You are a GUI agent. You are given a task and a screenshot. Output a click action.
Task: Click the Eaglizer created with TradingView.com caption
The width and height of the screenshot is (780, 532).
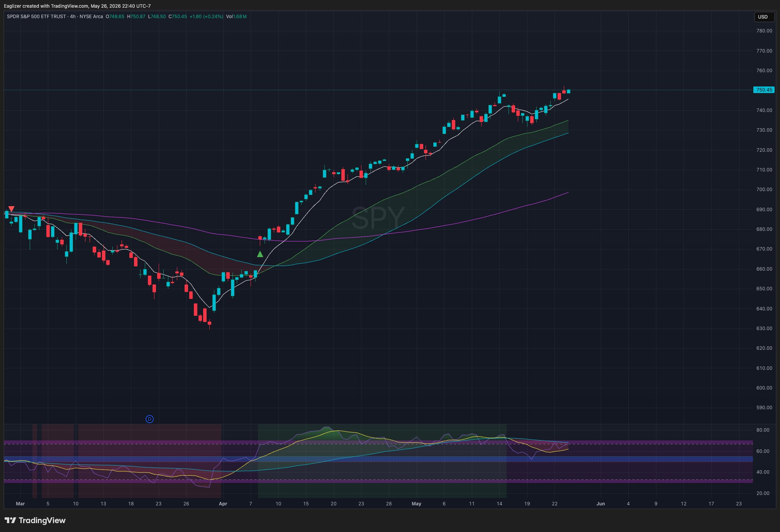77,6
